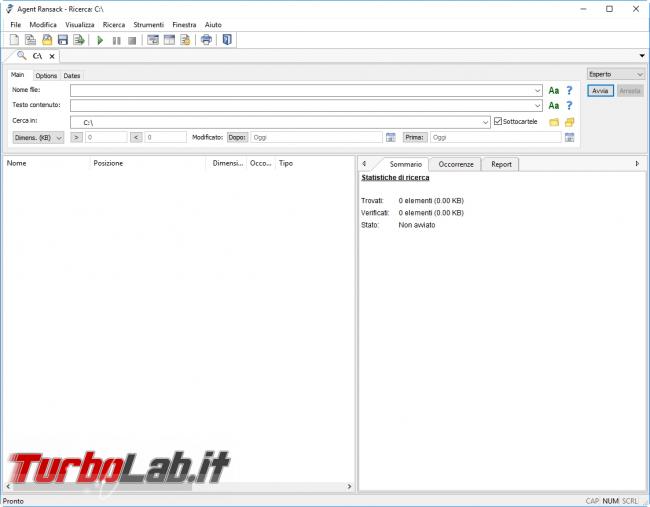The image size is (650, 507).
Task: Switch to the Main tab
Action: point(17,75)
